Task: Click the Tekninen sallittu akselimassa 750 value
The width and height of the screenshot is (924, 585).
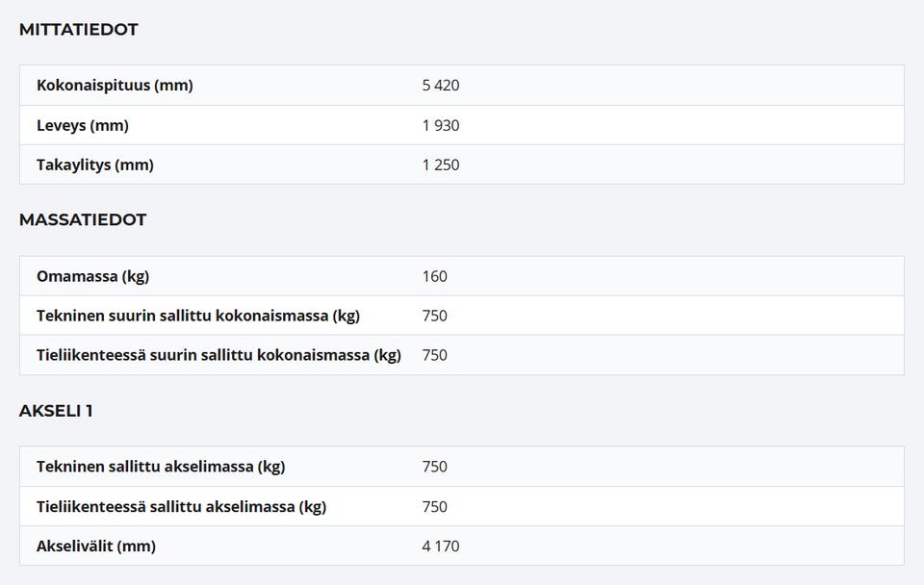Action: (435, 467)
